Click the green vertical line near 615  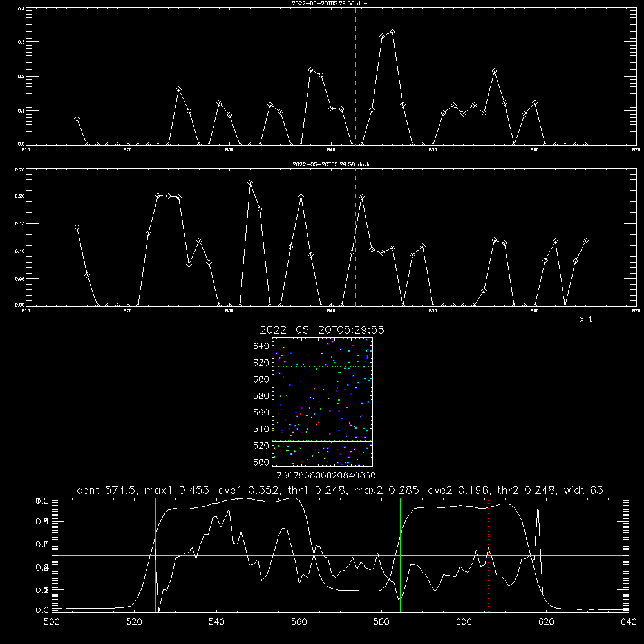click(x=526, y=555)
